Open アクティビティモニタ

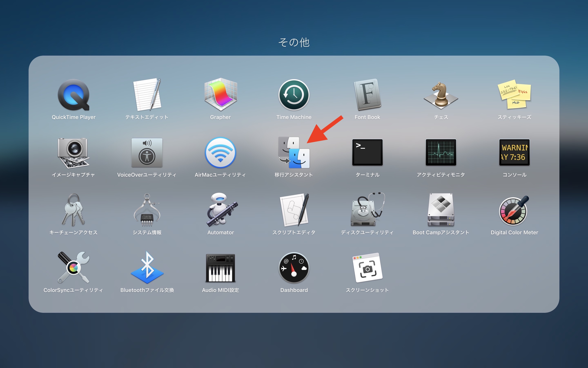[441, 152]
